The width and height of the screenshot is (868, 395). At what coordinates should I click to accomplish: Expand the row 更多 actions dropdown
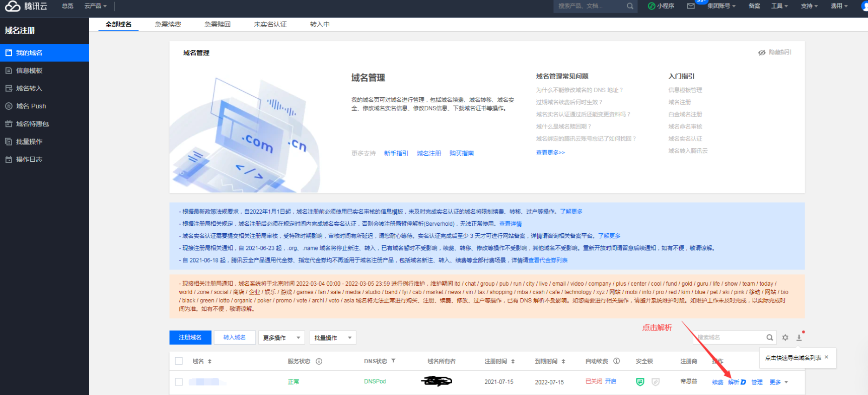click(779, 382)
